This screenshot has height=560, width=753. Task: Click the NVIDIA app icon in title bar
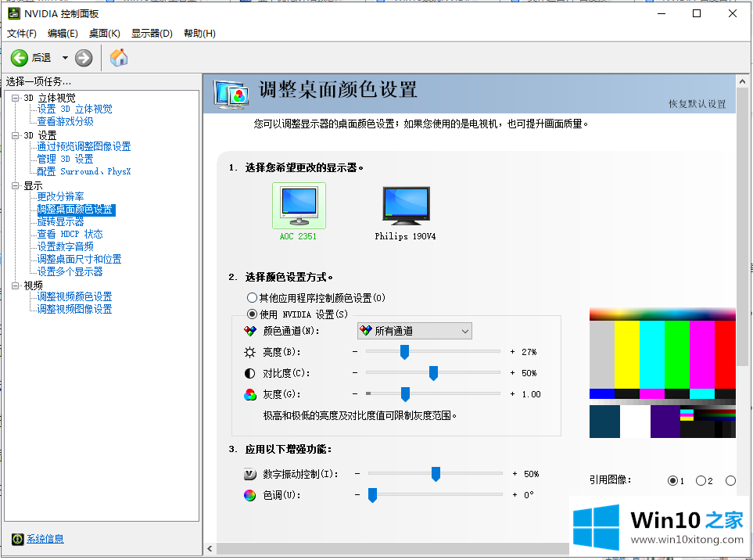(14, 13)
